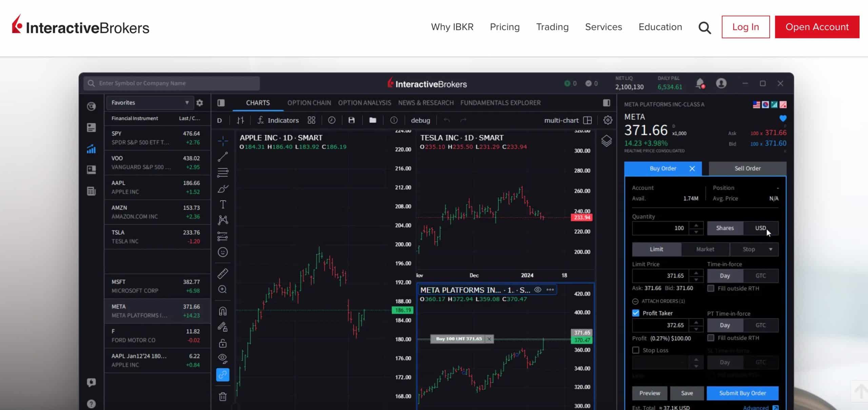Click the alert clock icon in chart toolbar
Image resolution: width=868 pixels, height=410 pixels.
coord(332,120)
